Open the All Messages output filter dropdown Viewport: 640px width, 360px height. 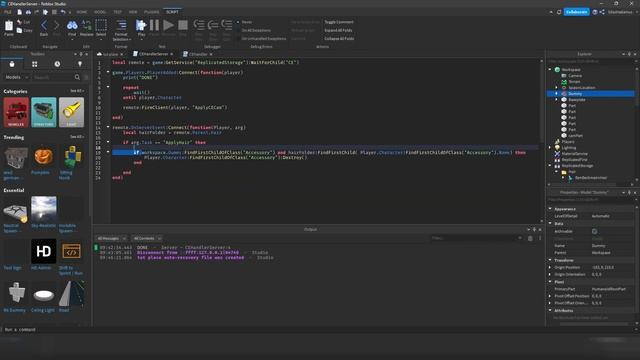coord(111,238)
